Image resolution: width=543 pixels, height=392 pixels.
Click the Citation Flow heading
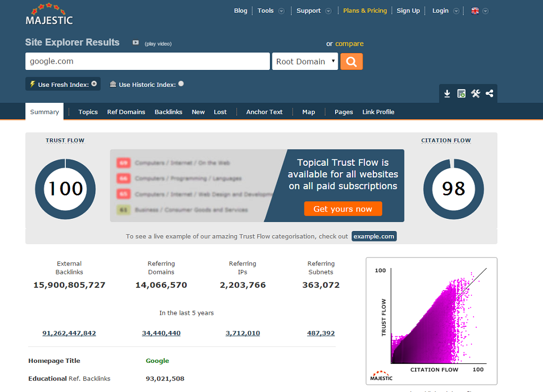446,140
